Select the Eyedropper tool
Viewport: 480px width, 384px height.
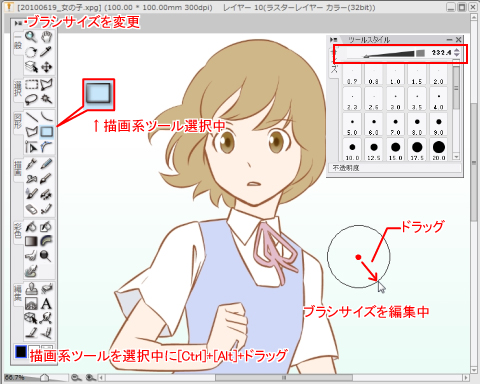[47, 52]
